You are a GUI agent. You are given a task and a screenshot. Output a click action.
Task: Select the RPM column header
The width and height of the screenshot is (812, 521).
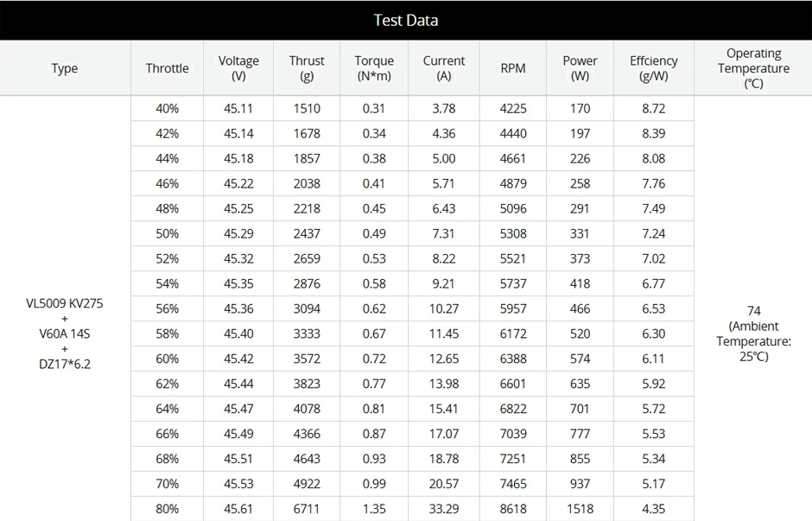(x=513, y=68)
